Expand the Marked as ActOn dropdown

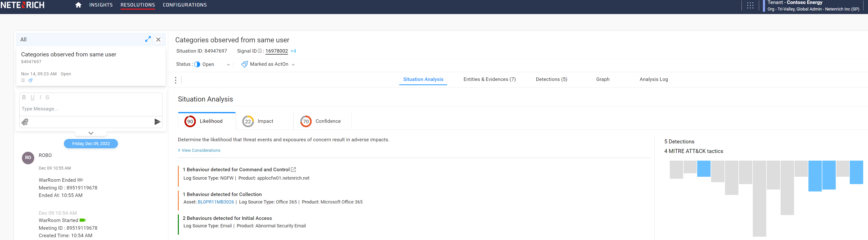[x=293, y=65]
